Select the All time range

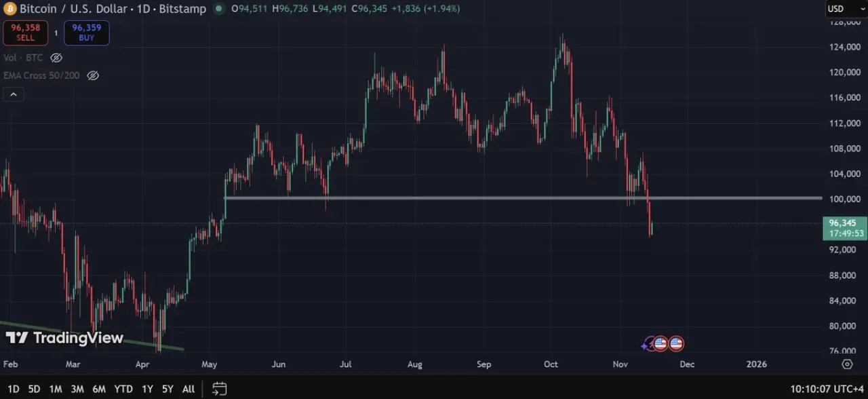click(189, 389)
